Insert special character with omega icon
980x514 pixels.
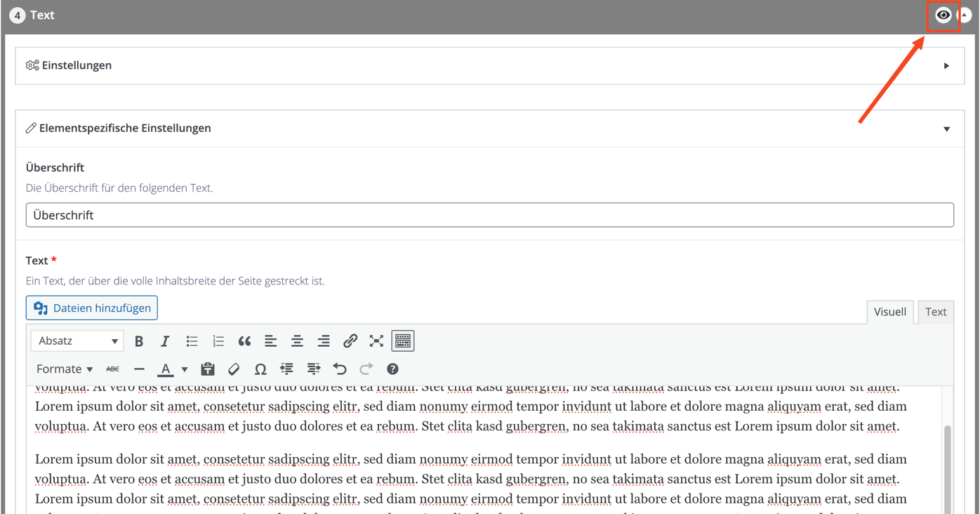(x=260, y=369)
